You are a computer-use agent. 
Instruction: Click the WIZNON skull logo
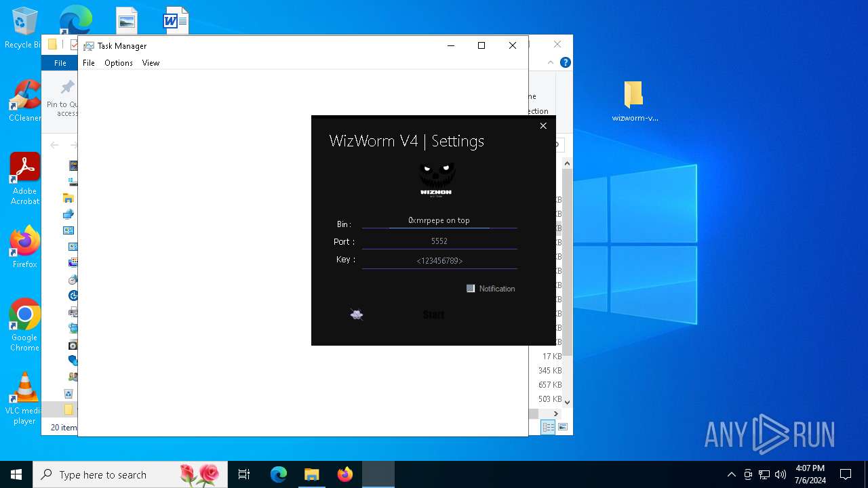436,180
